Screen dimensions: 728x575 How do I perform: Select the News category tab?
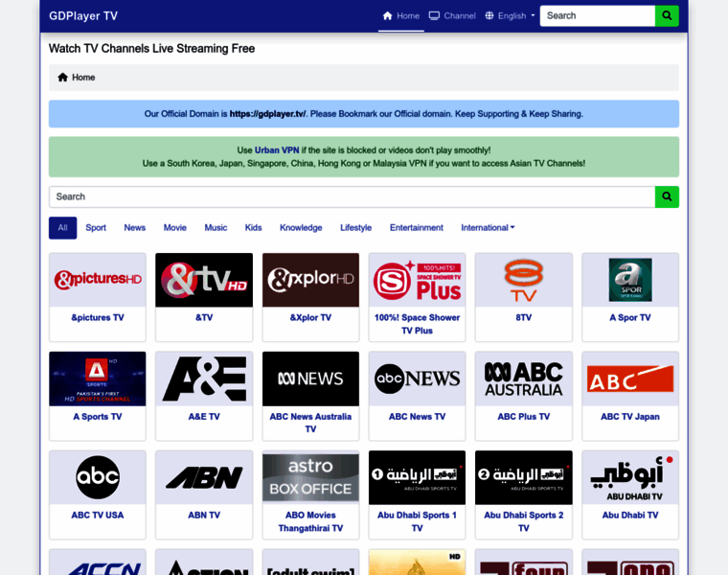[x=135, y=227]
